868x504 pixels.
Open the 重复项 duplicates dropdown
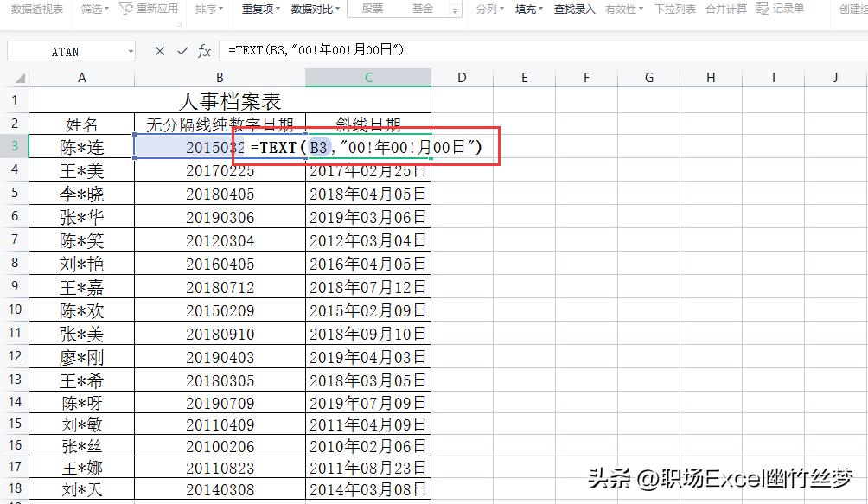click(260, 10)
